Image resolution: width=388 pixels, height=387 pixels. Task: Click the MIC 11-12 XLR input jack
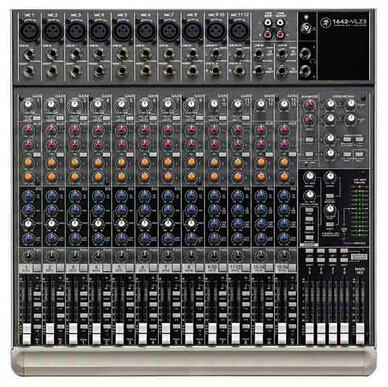[x=239, y=31]
